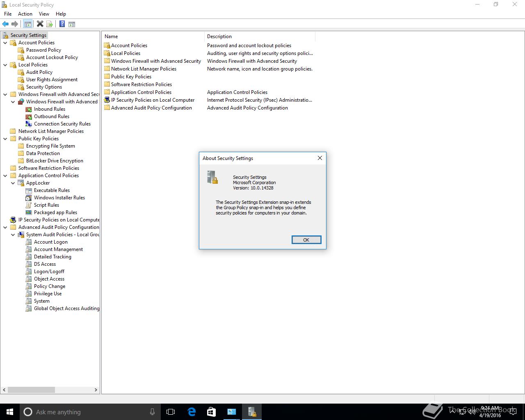Select Encrypting File System in tree
Image resolution: width=525 pixels, height=420 pixels.
pyautogui.click(x=50, y=146)
